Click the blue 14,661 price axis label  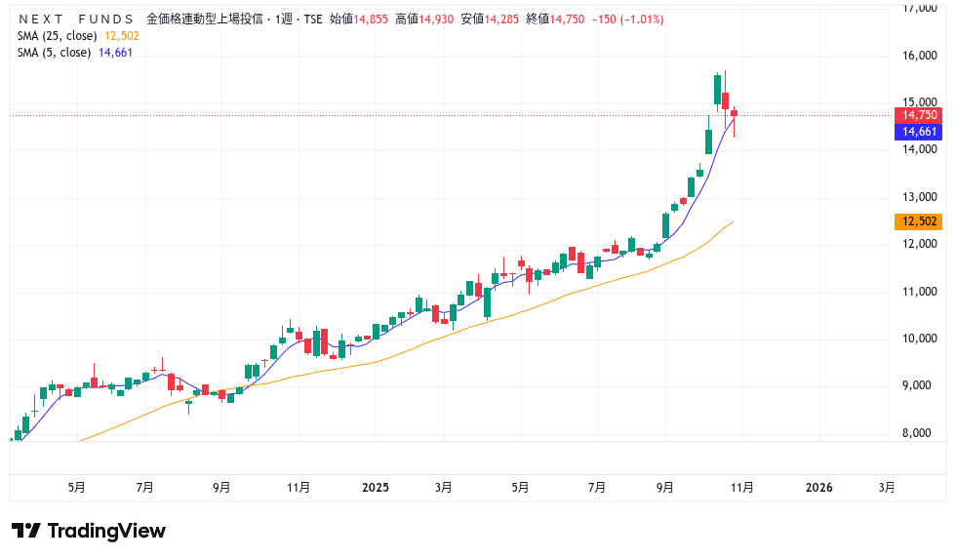point(919,132)
